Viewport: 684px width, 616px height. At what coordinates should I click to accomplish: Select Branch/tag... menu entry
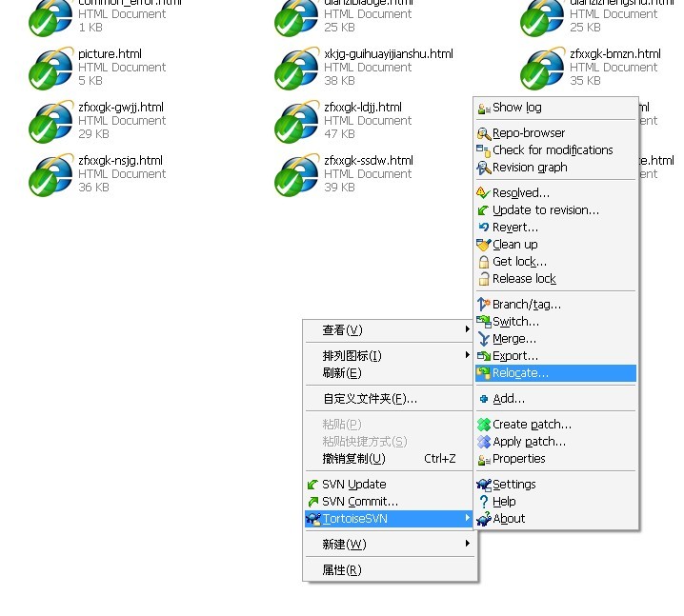[x=555, y=305]
